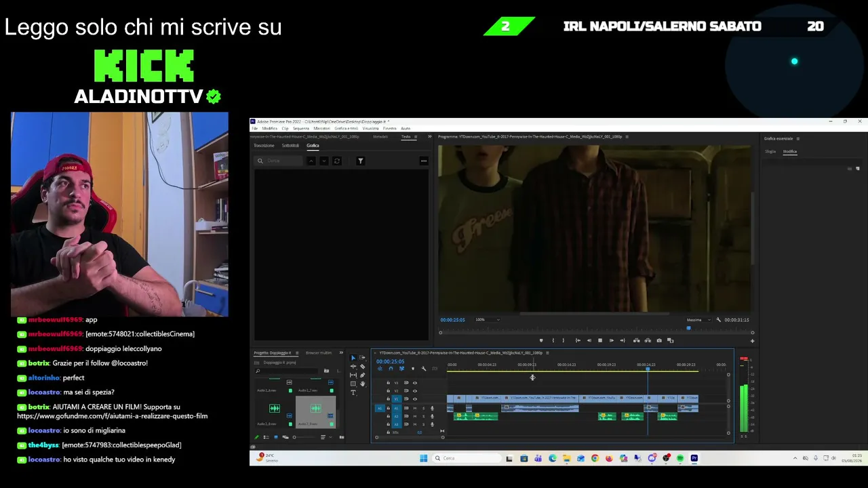Open Premiere Pro icon in the taskbar

click(x=694, y=458)
